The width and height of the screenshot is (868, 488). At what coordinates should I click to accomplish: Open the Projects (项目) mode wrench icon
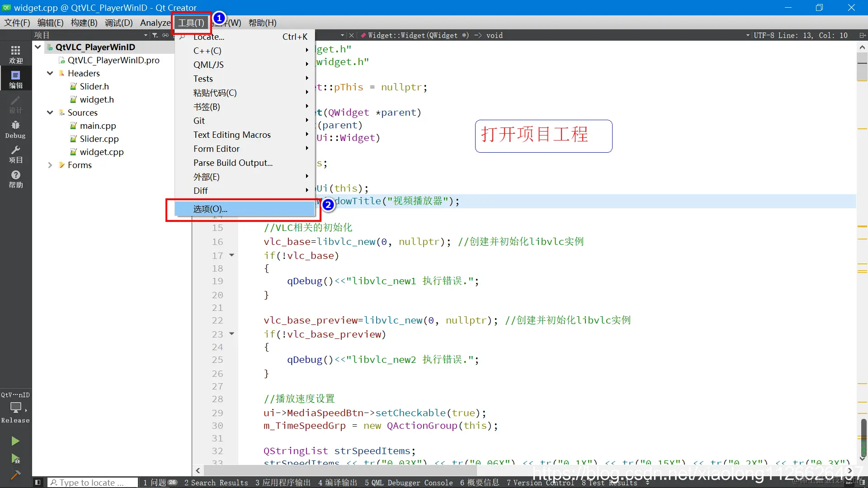15,154
